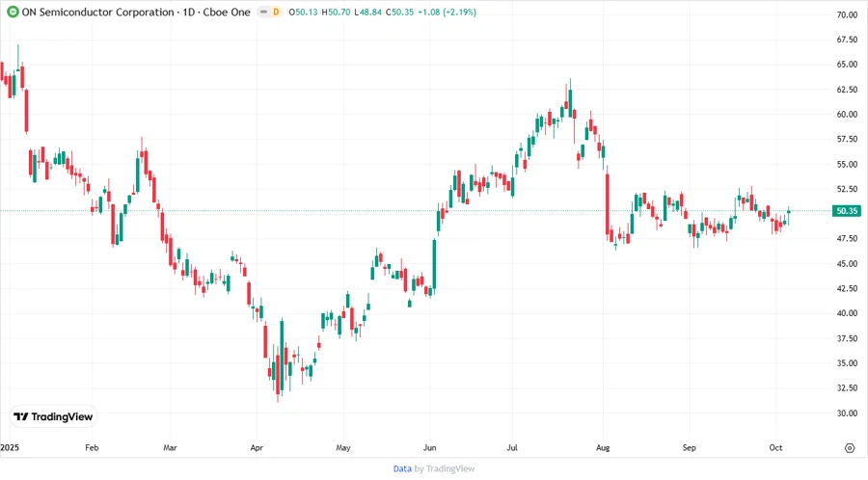
Task: Click the 'by TradingView' footer text
Action: [x=445, y=468]
